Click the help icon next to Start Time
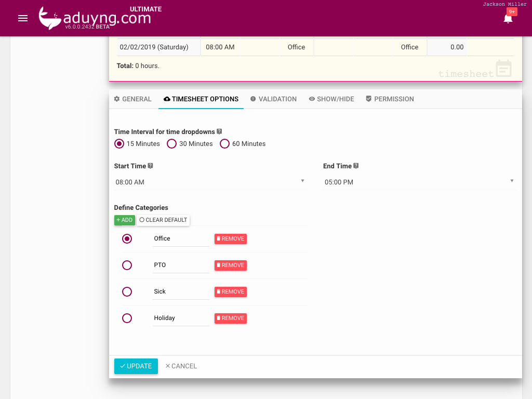 150,165
